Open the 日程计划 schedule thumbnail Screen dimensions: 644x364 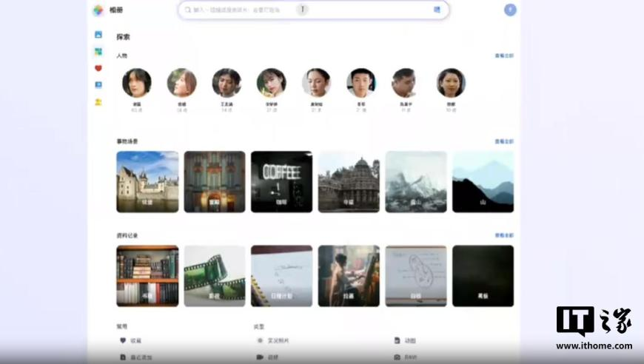(282, 276)
